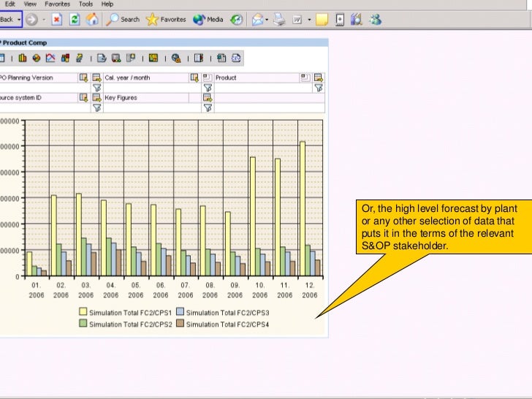Click the yellow Simulation Total FC2/CPS1 legend swatch
Image resolution: width=532 pixels, height=399 pixels.
click(83, 311)
